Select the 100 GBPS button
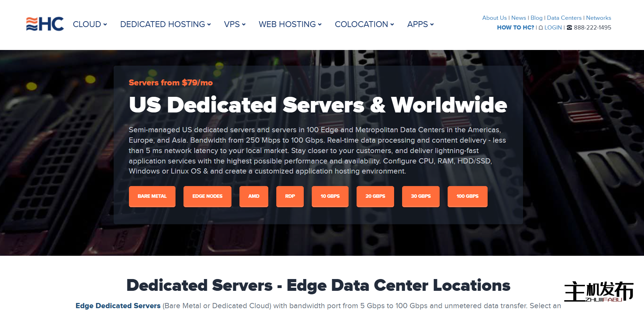 pos(467,196)
